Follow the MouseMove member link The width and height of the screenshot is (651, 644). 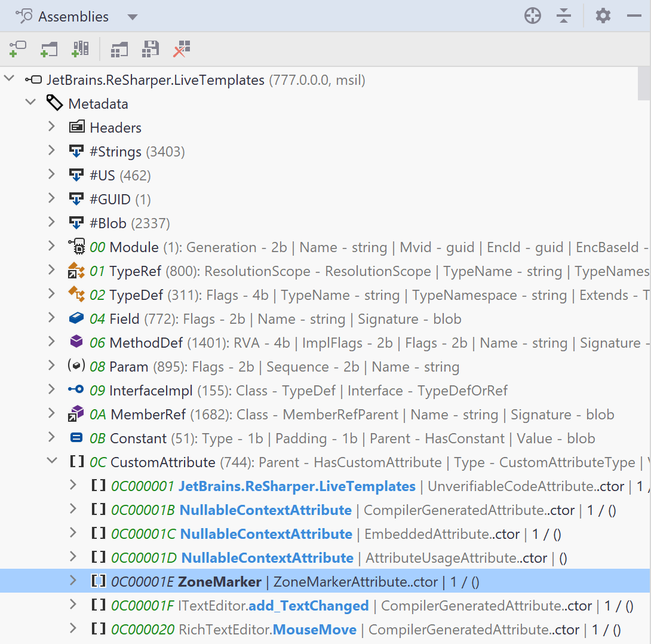pyautogui.click(x=314, y=630)
